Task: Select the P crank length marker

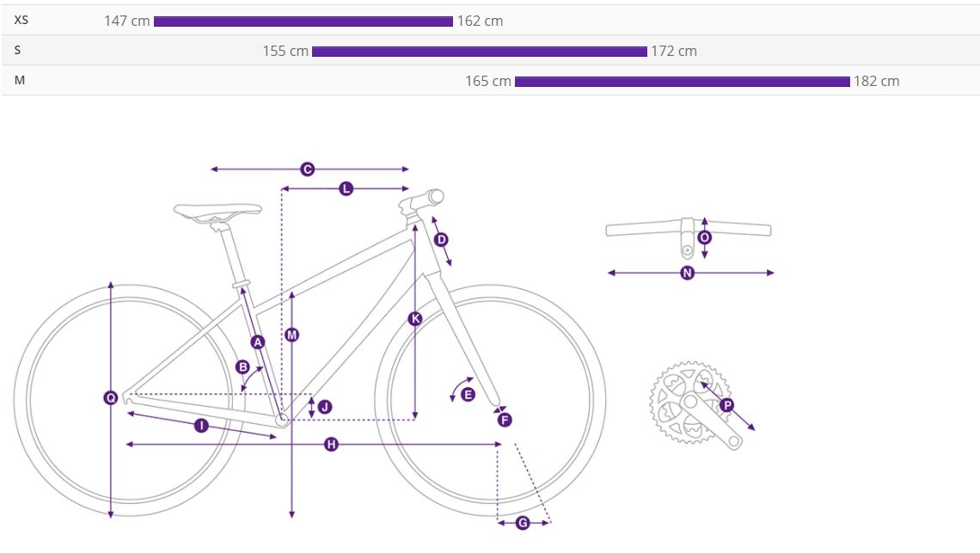Action: click(x=727, y=405)
